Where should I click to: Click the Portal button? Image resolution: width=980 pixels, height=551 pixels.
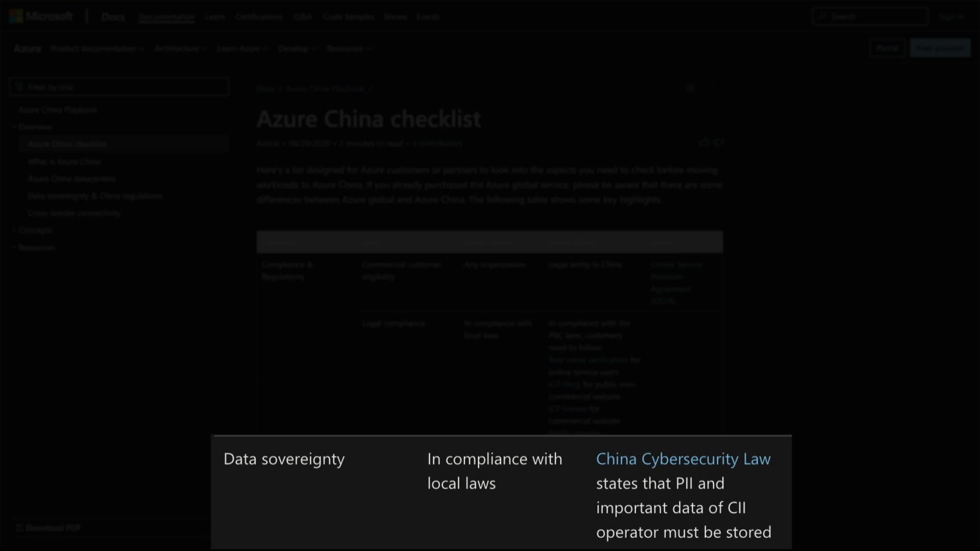point(887,48)
